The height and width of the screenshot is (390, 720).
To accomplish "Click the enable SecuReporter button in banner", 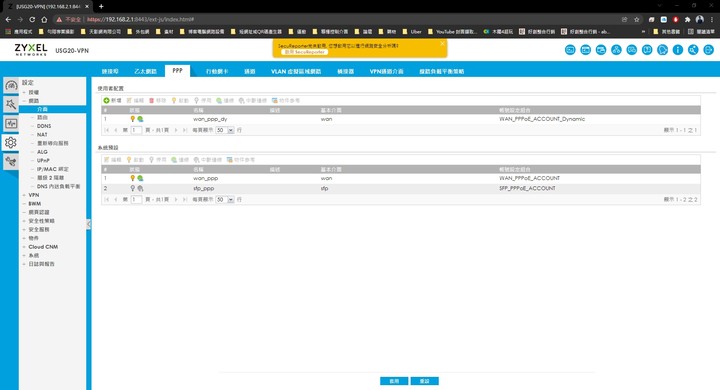I will [x=304, y=52].
